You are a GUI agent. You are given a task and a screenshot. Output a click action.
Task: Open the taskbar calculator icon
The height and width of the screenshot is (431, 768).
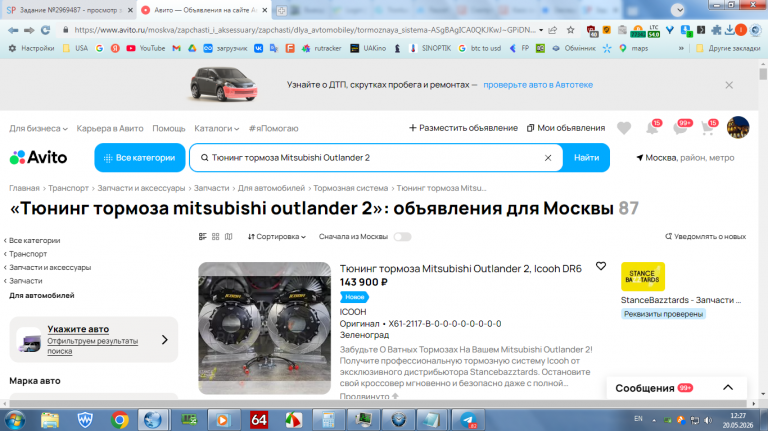click(x=328, y=420)
